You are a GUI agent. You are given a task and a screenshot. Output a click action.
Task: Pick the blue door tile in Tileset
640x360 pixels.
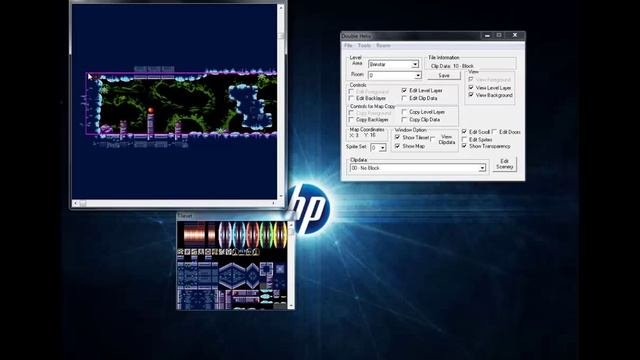239,235
